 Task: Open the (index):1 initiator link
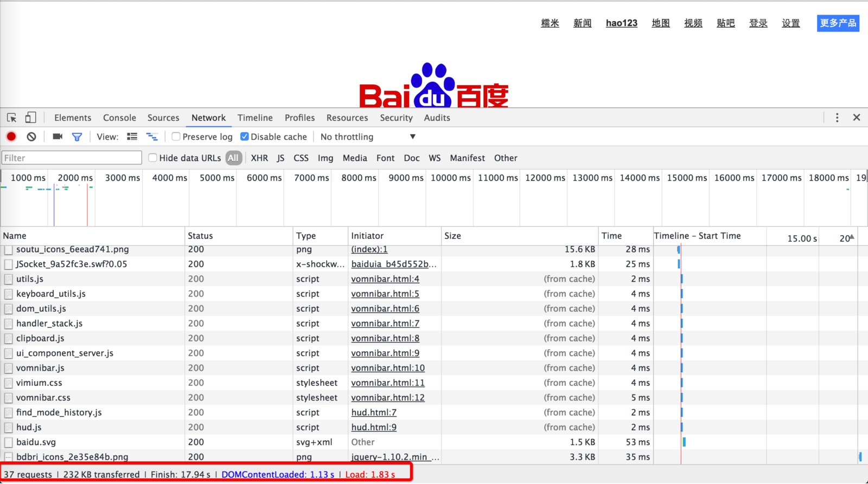369,249
